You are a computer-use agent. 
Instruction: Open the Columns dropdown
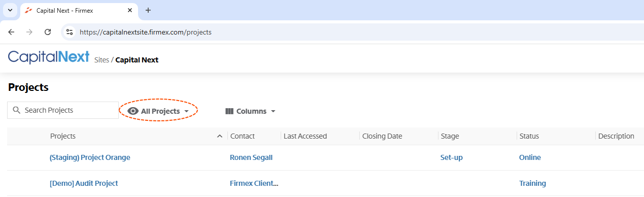pyautogui.click(x=250, y=111)
